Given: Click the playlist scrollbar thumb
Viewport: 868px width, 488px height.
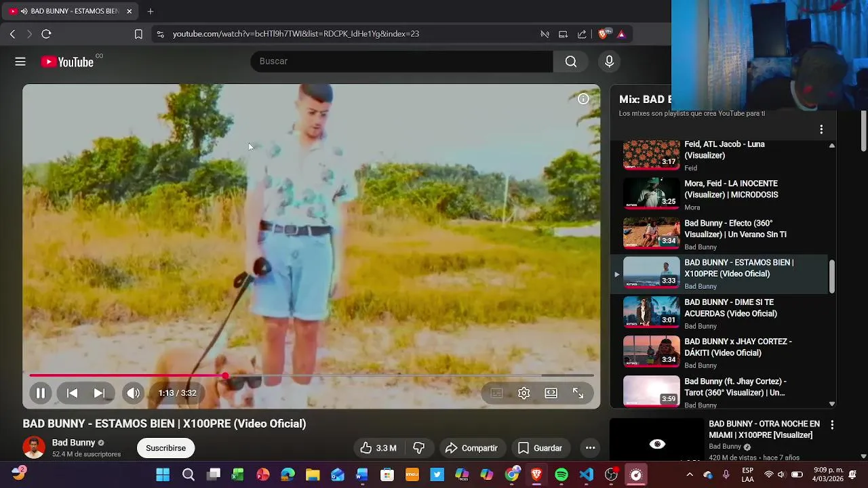Looking at the screenshot, I should pos(832,277).
